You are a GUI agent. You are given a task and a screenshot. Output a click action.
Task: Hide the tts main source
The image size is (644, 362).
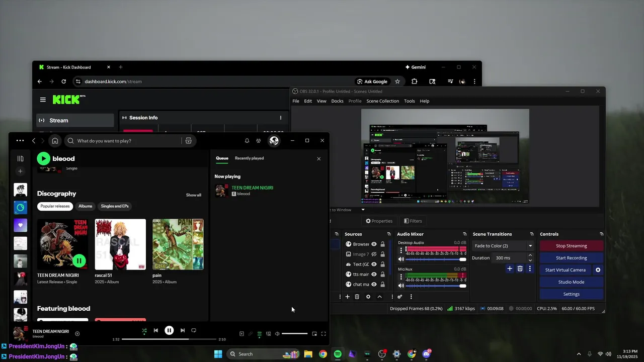(x=374, y=275)
